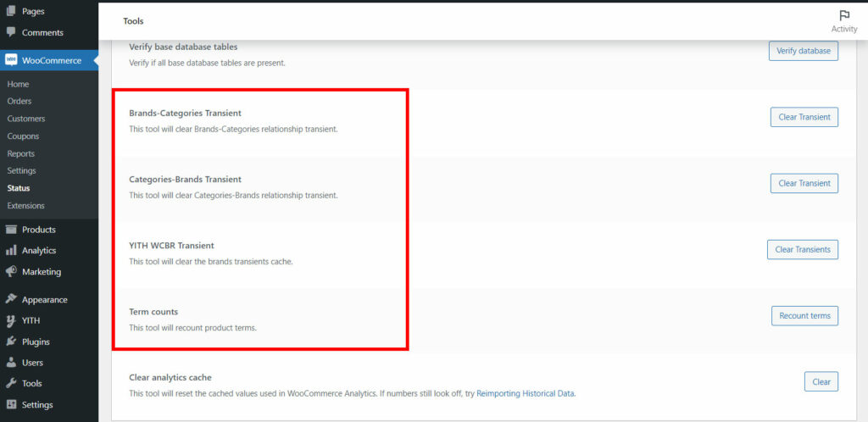Click Clear Transients for YITH WCBR

coord(803,249)
